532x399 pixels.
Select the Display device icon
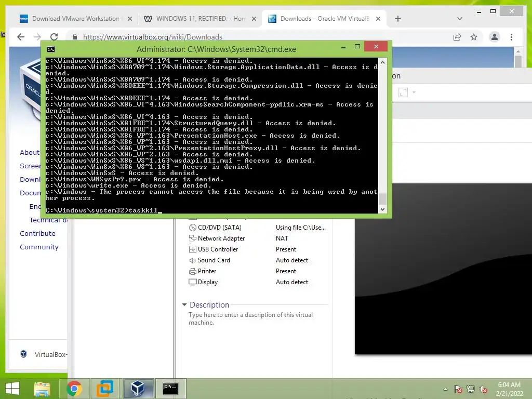click(x=192, y=282)
